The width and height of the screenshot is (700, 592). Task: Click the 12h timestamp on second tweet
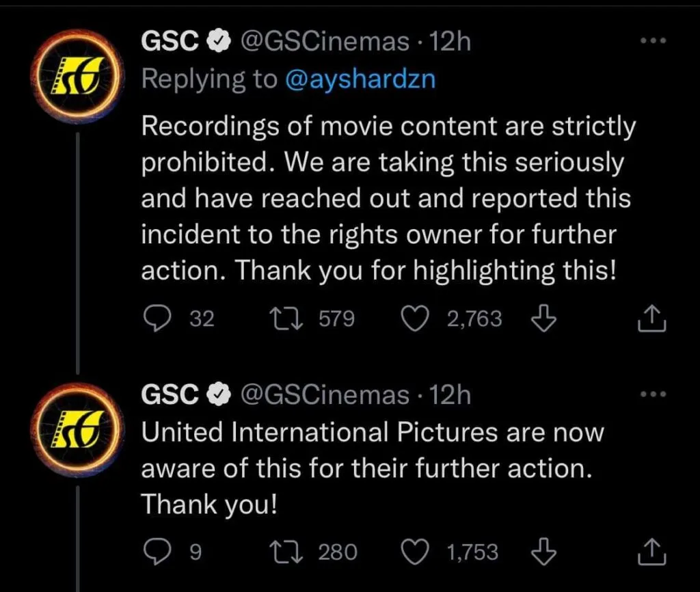tap(451, 395)
